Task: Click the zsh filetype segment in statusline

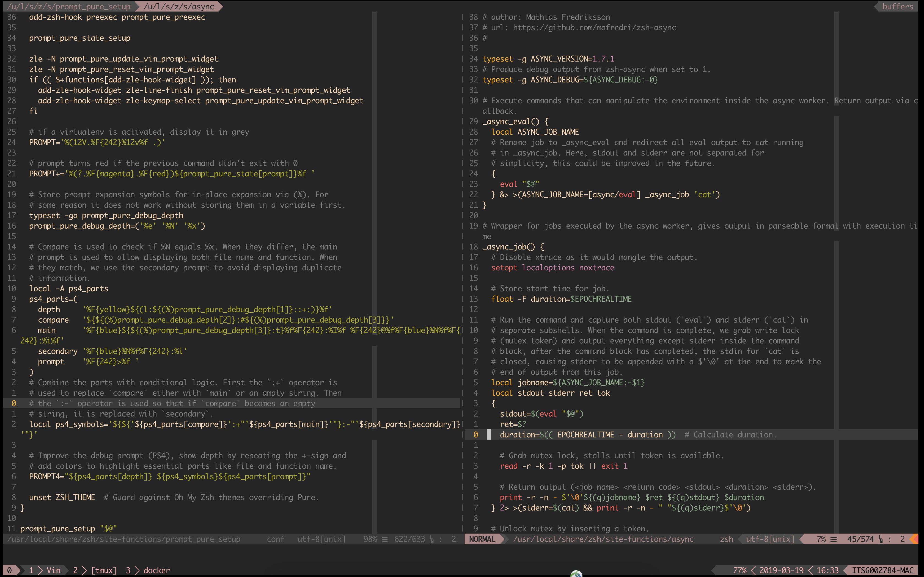Action: (x=726, y=539)
